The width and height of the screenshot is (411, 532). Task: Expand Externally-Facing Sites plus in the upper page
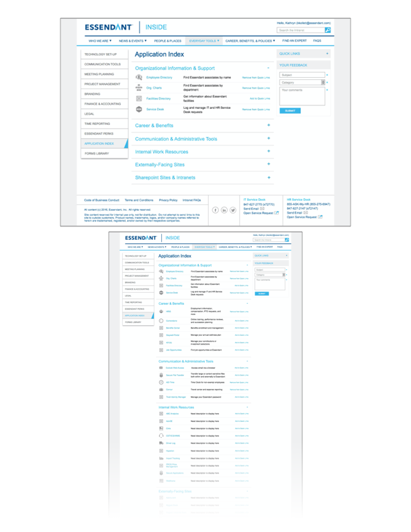click(x=269, y=164)
